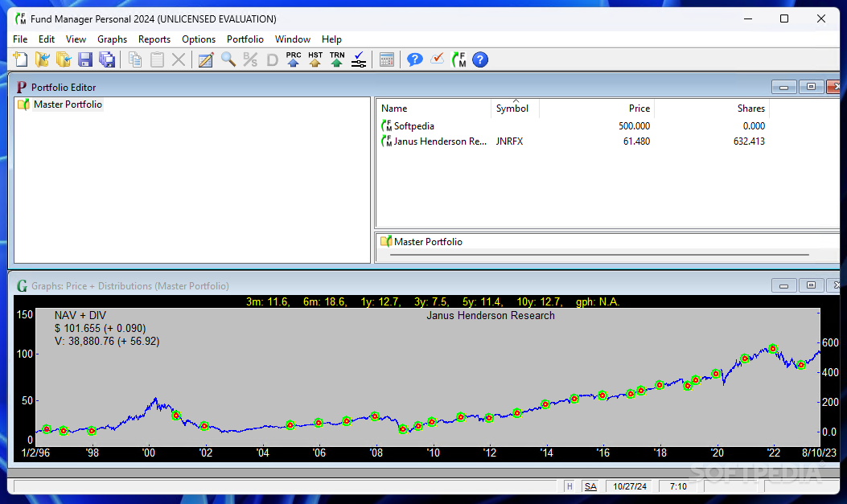
Task: Sort by the Price column header
Action: point(597,109)
